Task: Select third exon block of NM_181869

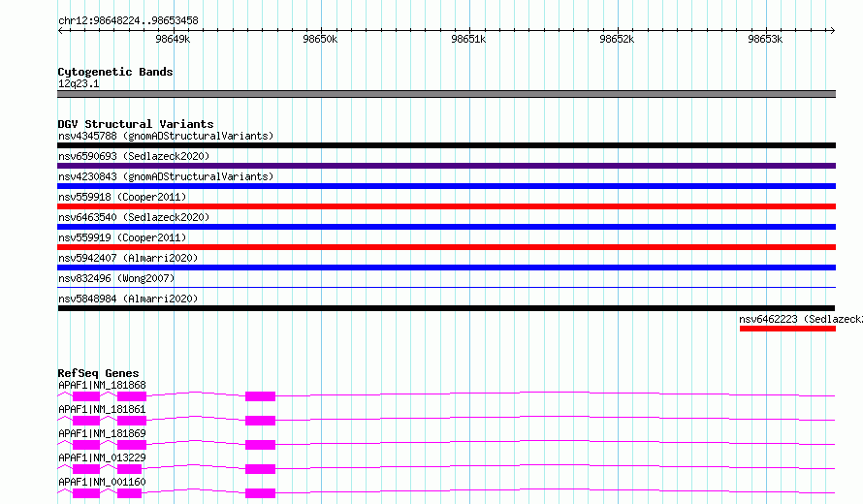Action: [260, 445]
